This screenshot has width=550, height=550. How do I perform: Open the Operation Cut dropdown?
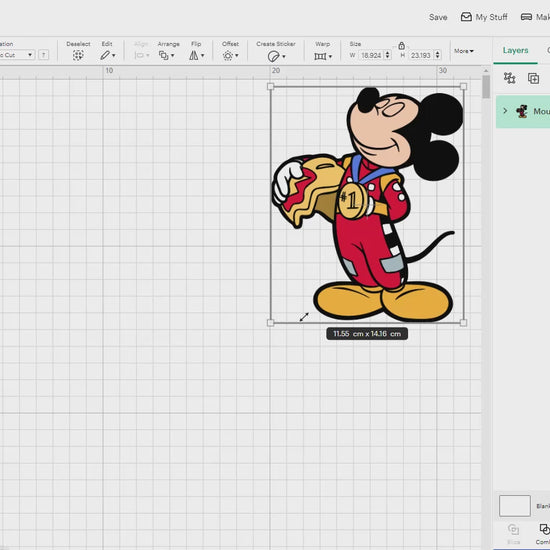tap(17, 55)
